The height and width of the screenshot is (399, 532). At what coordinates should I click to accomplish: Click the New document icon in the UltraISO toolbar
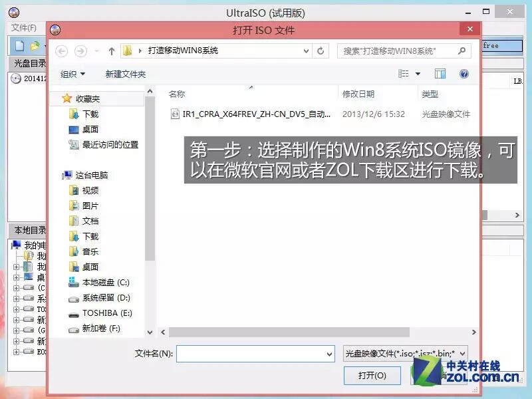pyautogui.click(x=19, y=46)
